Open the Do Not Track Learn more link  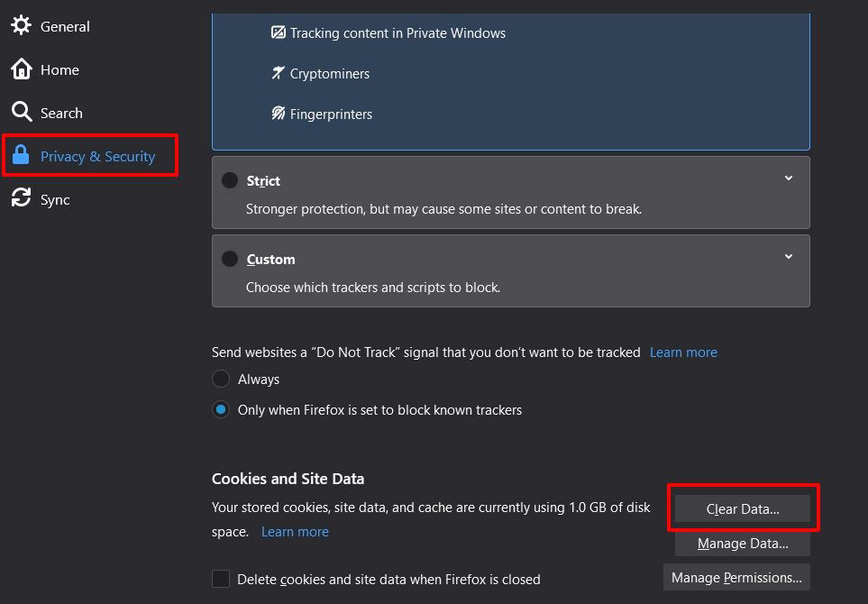pyautogui.click(x=683, y=352)
